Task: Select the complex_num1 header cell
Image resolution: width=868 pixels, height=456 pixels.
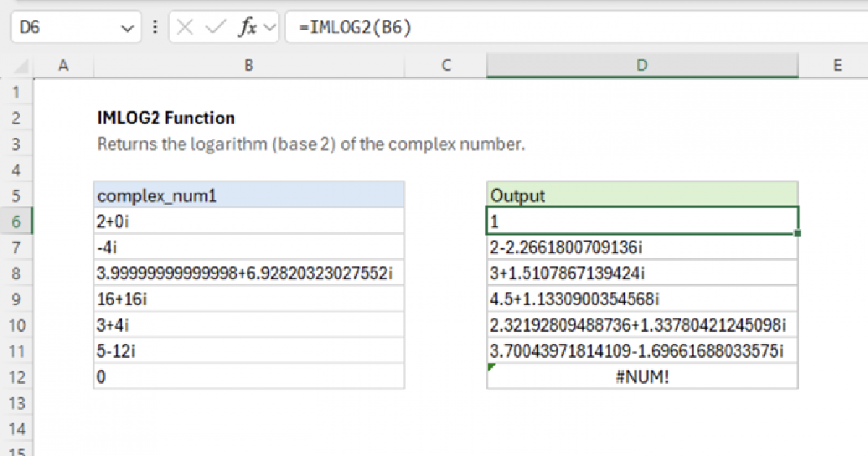Action: coord(249,195)
